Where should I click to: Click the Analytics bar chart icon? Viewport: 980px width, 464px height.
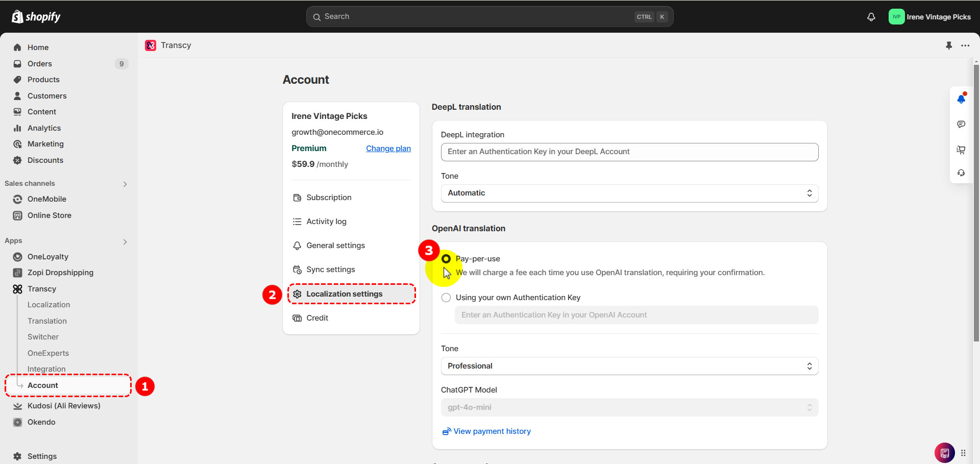[x=17, y=128]
